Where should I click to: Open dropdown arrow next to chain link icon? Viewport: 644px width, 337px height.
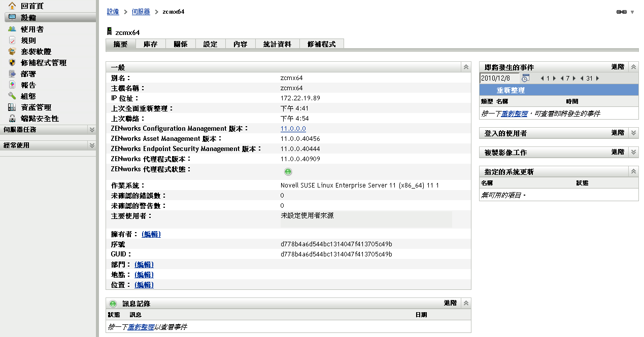click(x=632, y=12)
